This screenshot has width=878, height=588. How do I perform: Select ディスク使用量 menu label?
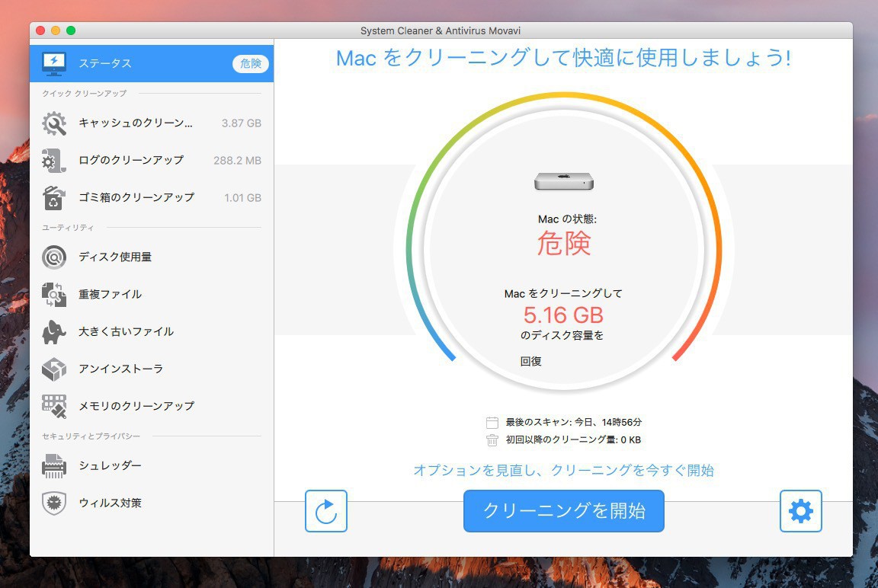pos(115,257)
